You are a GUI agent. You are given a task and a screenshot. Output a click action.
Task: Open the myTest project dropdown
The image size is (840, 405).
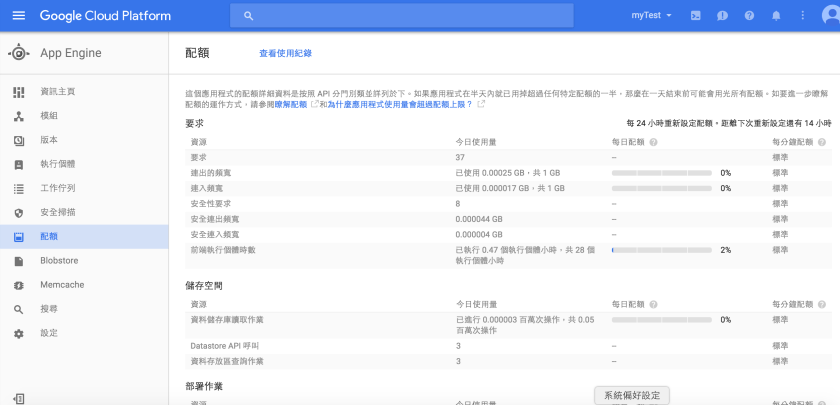coord(651,16)
